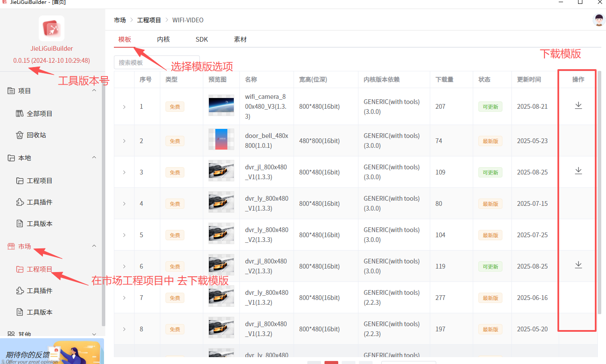
Task: Download the wifi_camera_800x480_V3 template
Action: (578, 105)
